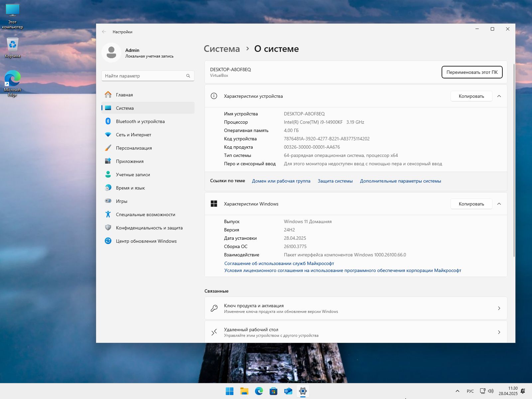Click the info icon next to Характеристики устройства
The width and height of the screenshot is (532, 399).
[214, 96]
